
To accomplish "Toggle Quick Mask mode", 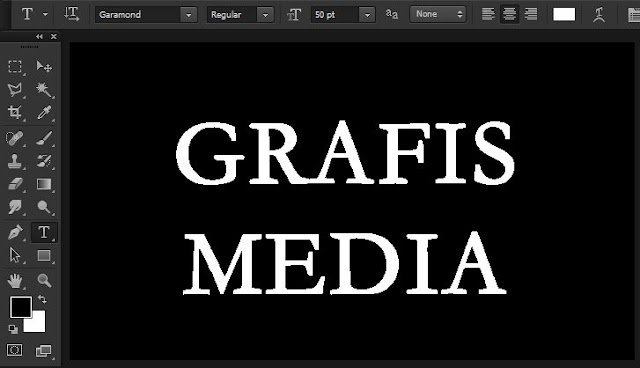I will (x=14, y=350).
